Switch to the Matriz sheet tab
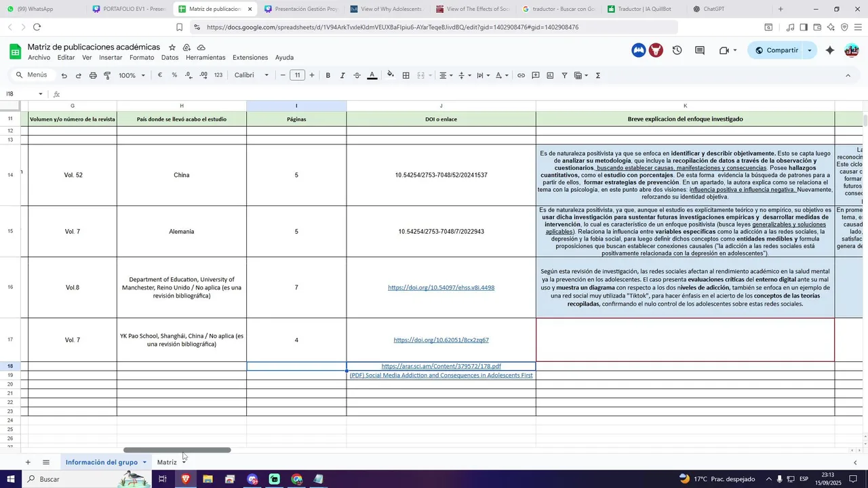 [167, 462]
